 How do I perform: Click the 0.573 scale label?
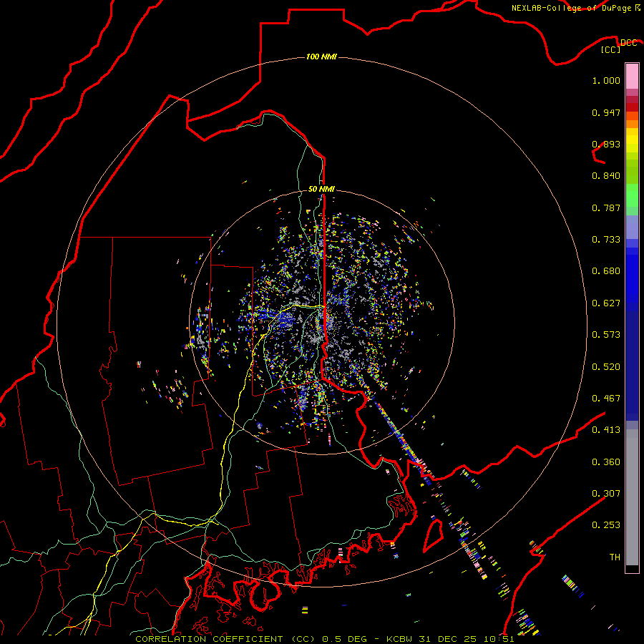point(606,335)
